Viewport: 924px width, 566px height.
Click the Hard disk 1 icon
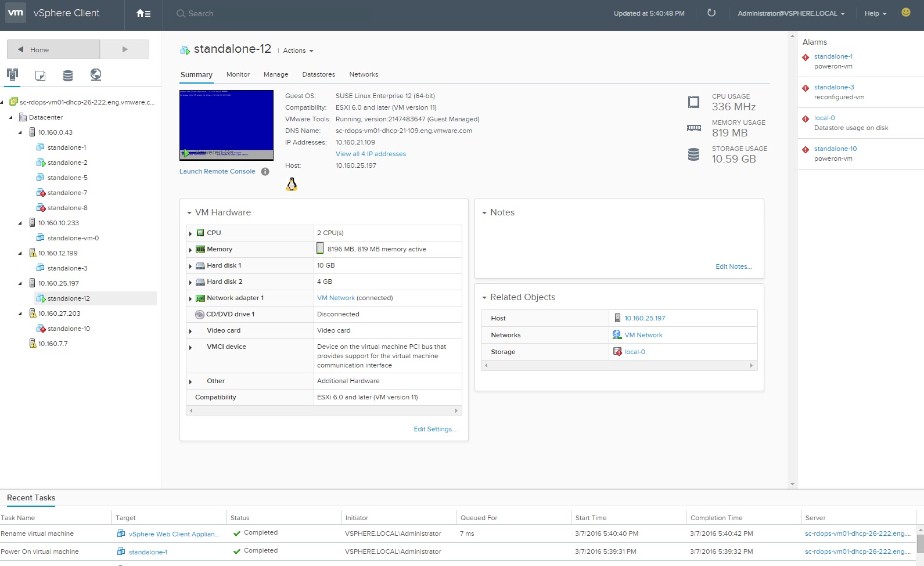pos(200,265)
